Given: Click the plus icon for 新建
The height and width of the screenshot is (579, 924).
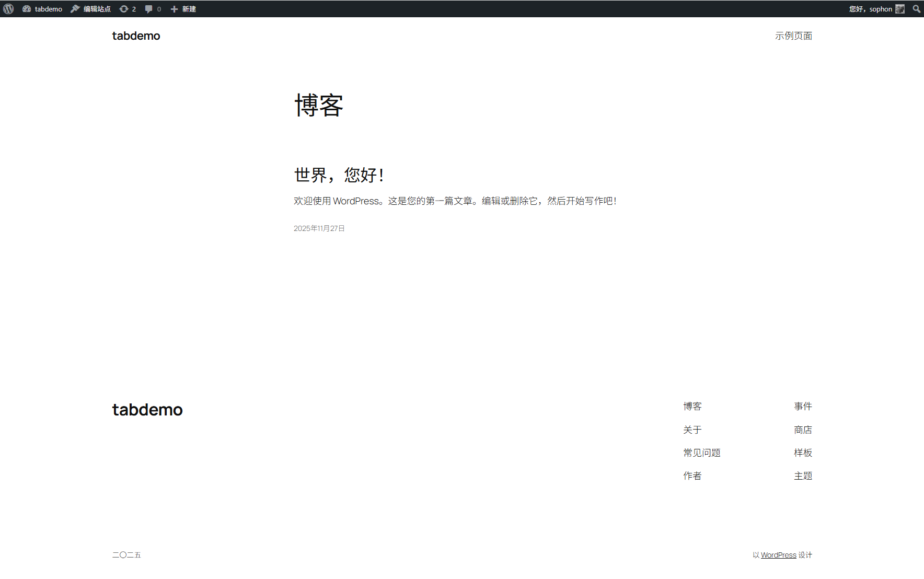Looking at the screenshot, I should coord(175,9).
